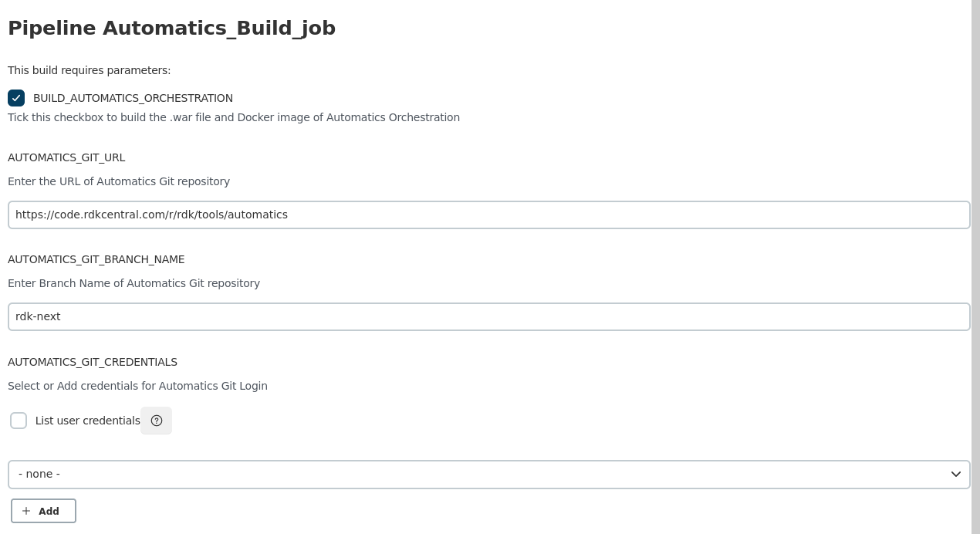Click the AUTOMATICS_GIT_CREDENTIALS parameter label
The width and height of the screenshot is (980, 534).
(x=93, y=362)
